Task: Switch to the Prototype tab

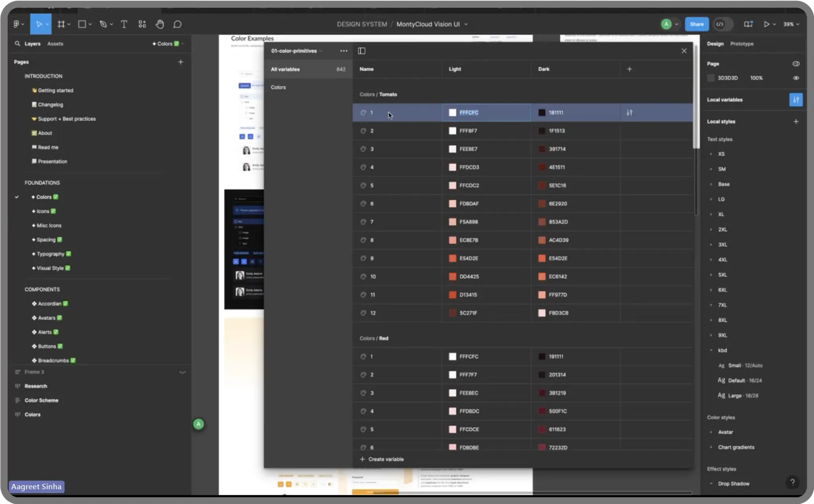Action: pyautogui.click(x=741, y=44)
